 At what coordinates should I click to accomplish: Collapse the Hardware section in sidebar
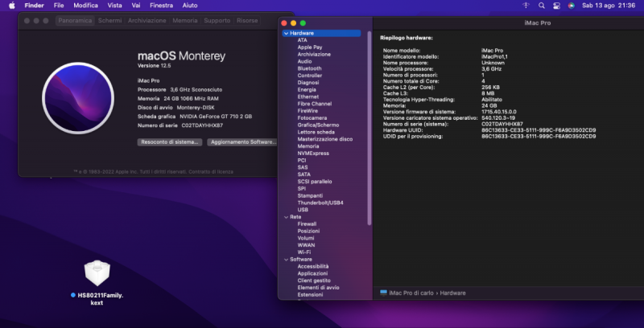point(285,33)
